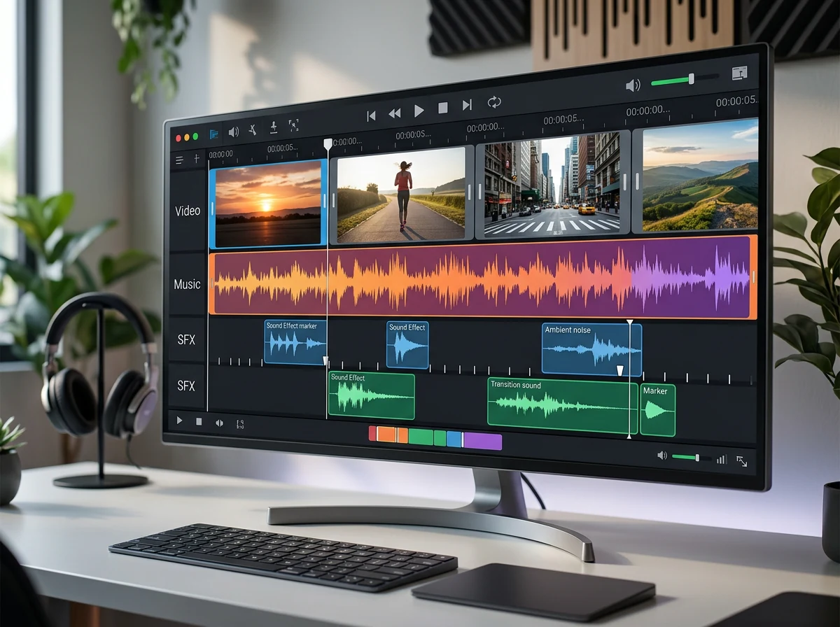
Task: Select the blue timeline panel icon
Action: [214, 134]
